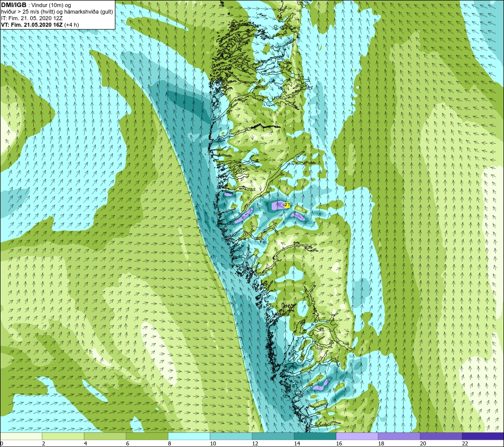Pick the palest 0–2 m/s color swatch
This screenshot has width=504, height=447.
(x=21, y=436)
